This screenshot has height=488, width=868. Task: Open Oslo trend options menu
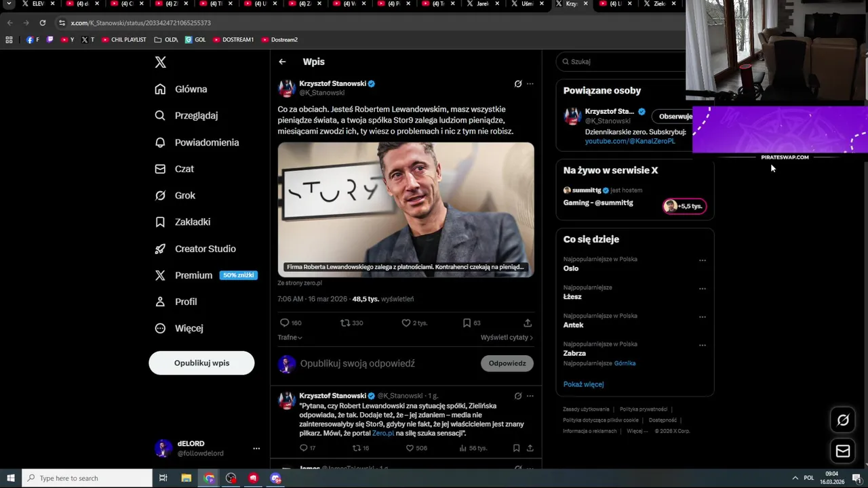703,260
